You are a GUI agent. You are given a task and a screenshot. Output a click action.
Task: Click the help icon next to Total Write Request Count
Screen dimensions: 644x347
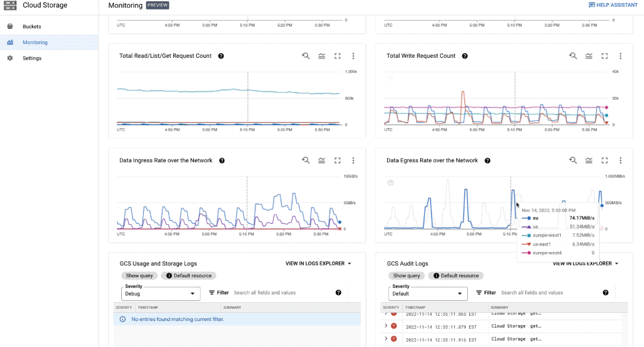click(x=465, y=55)
